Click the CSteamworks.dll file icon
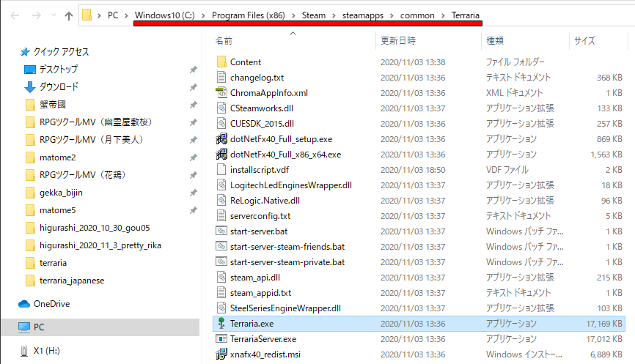The width and height of the screenshot is (635, 364). point(221,108)
